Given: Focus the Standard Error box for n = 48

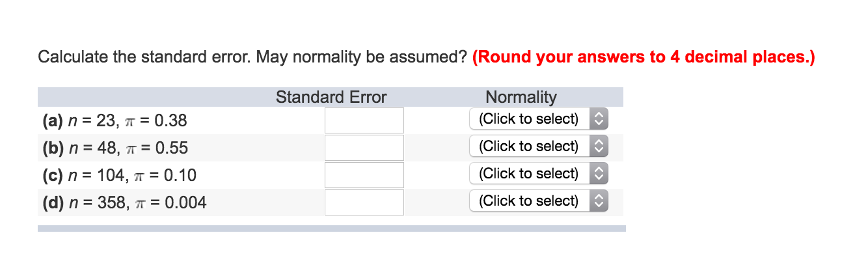Looking at the screenshot, I should [x=364, y=148].
